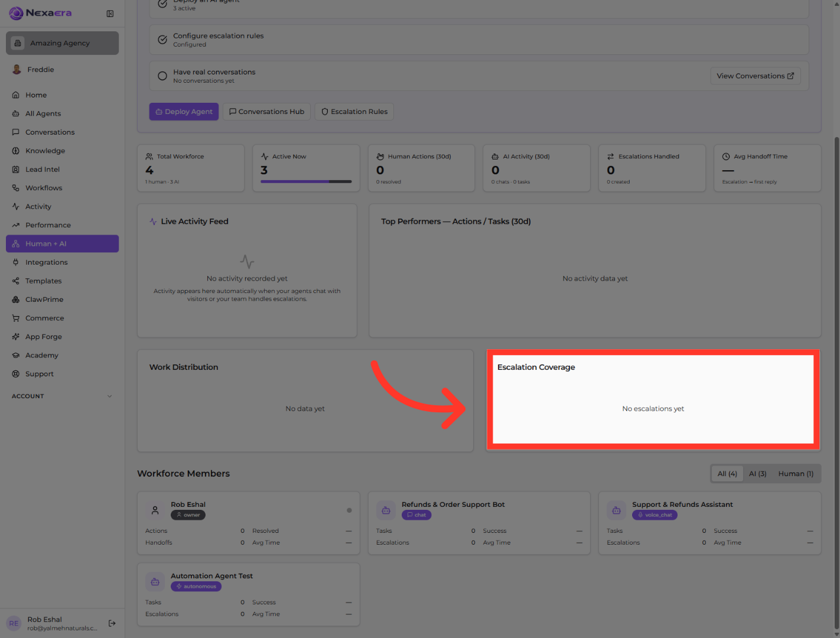This screenshot has height=638, width=840.
Task: Click the RE user avatar circle
Action: [x=14, y=623]
